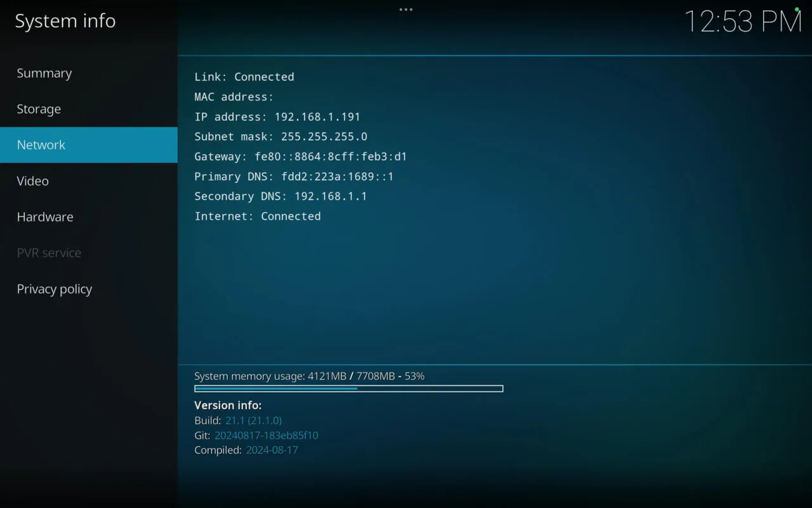The width and height of the screenshot is (812, 508).
Task: Click the 12:53 PM clock display
Action: (742, 22)
